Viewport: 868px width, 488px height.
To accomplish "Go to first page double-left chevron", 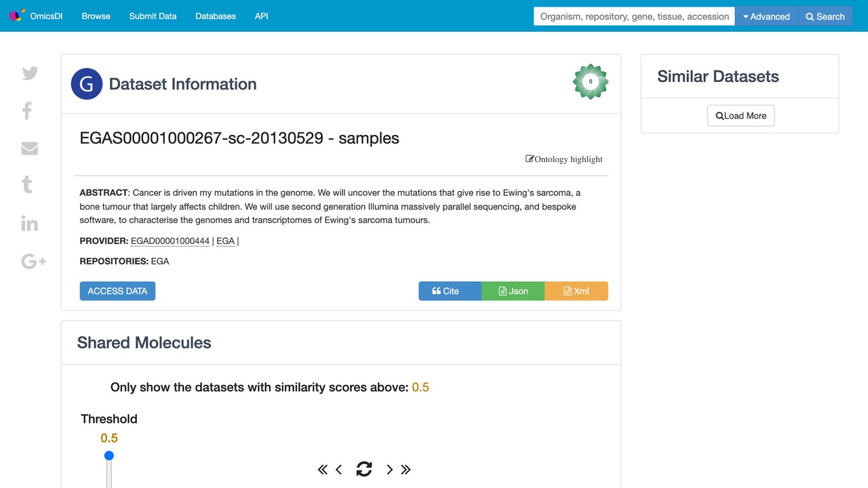I will (323, 469).
